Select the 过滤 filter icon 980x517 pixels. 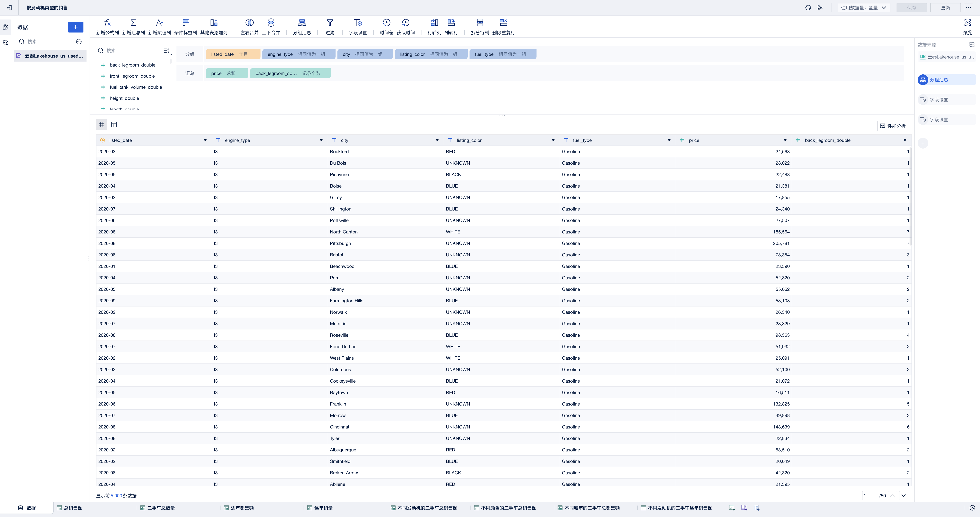point(330,23)
